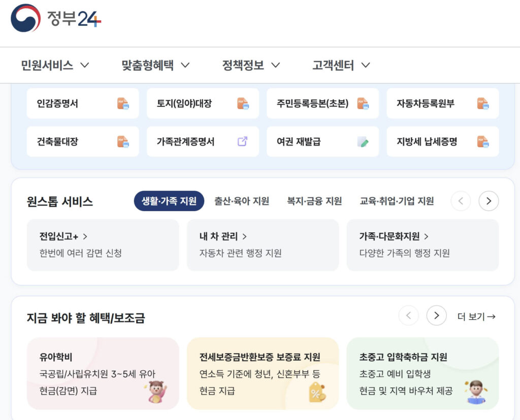
Task: Click the student icon on 초중고 입학축하금 card
Action: [476, 392]
